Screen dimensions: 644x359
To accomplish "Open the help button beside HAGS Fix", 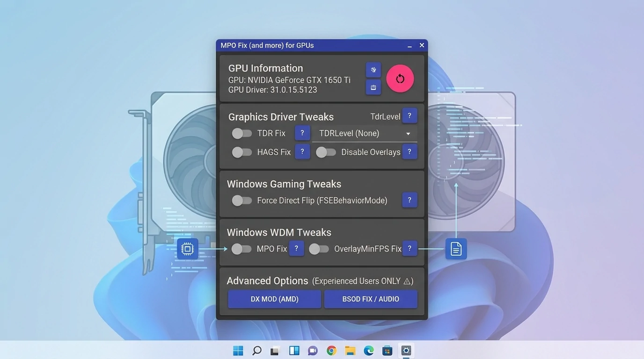I will point(302,152).
